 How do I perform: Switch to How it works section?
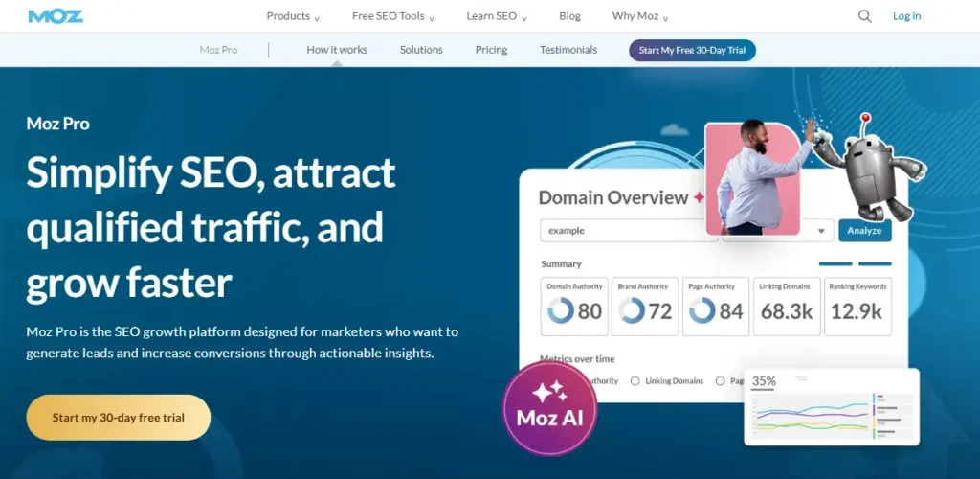(x=337, y=50)
